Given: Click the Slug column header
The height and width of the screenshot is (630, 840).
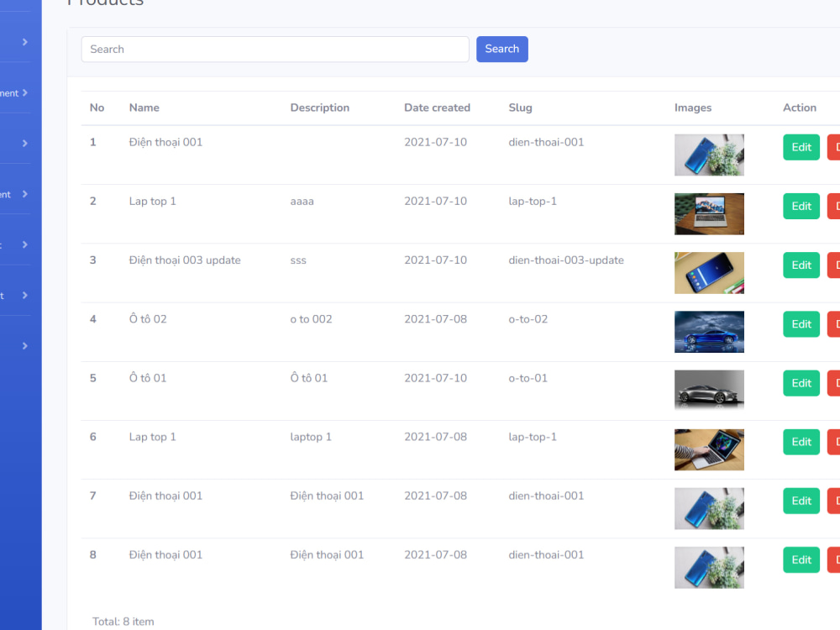Looking at the screenshot, I should [520, 108].
